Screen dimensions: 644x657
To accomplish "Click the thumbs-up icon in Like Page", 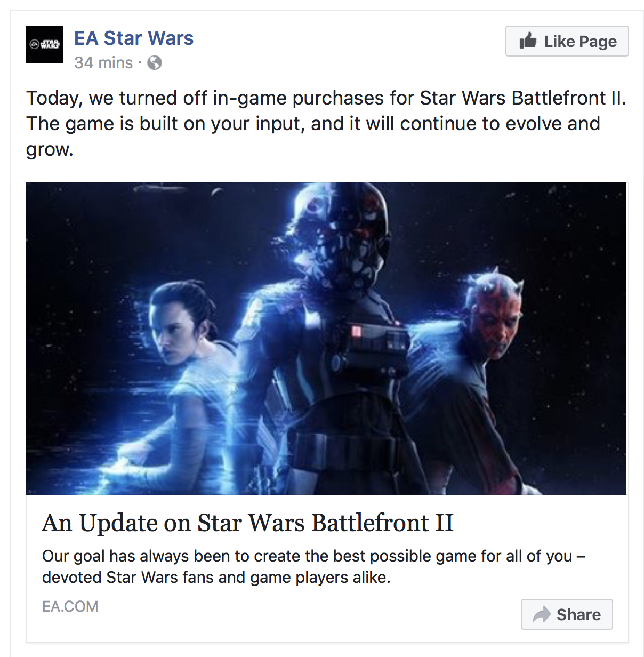I will point(528,41).
